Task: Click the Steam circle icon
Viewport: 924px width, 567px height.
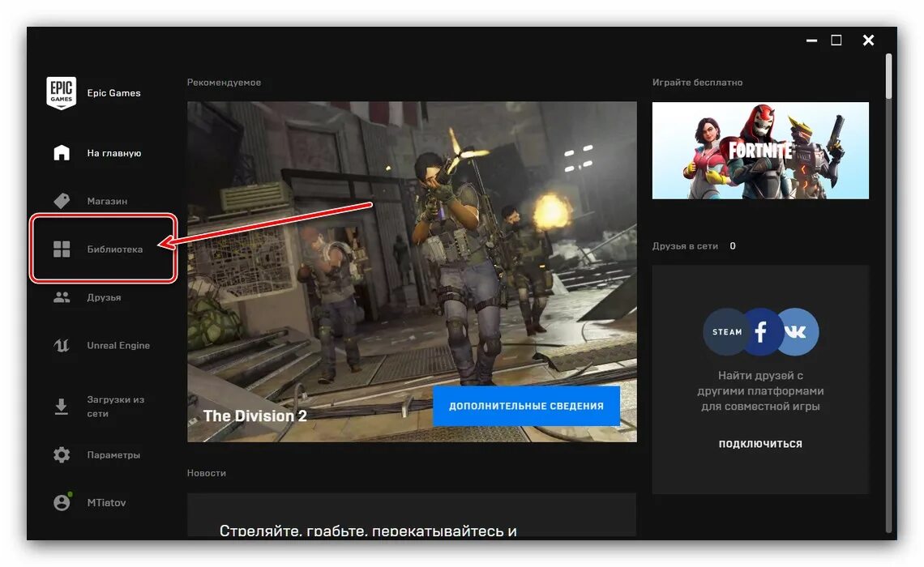Action: coord(726,331)
